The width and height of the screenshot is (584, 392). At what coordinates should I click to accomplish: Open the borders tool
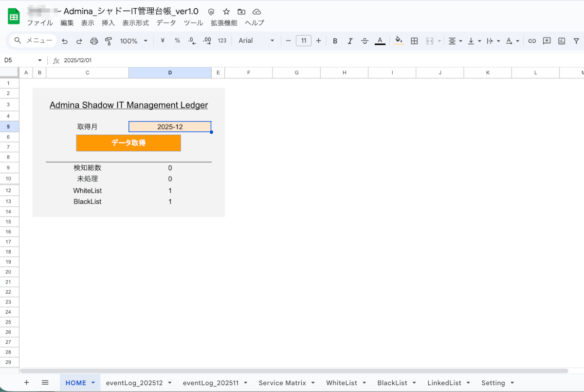pyautogui.click(x=414, y=41)
